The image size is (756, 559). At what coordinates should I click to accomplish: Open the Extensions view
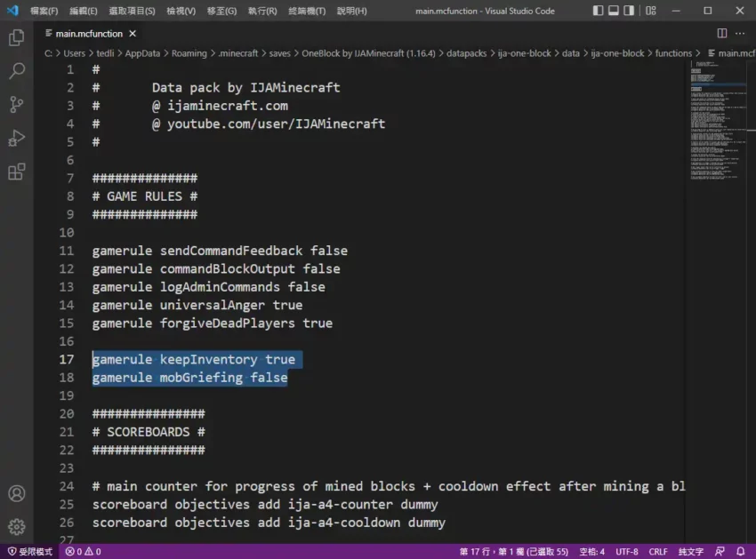point(16,172)
